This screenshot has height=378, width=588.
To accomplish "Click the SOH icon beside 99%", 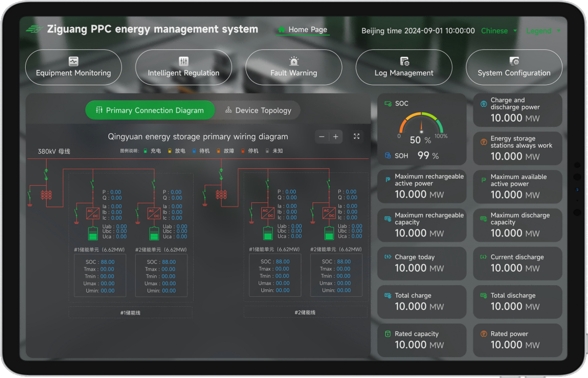I will tap(388, 156).
